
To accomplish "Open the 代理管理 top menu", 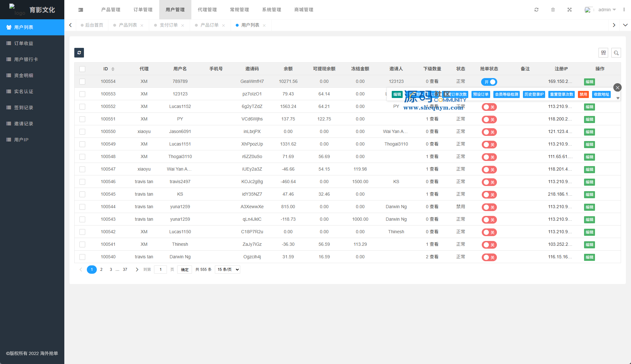I will tap(207, 10).
